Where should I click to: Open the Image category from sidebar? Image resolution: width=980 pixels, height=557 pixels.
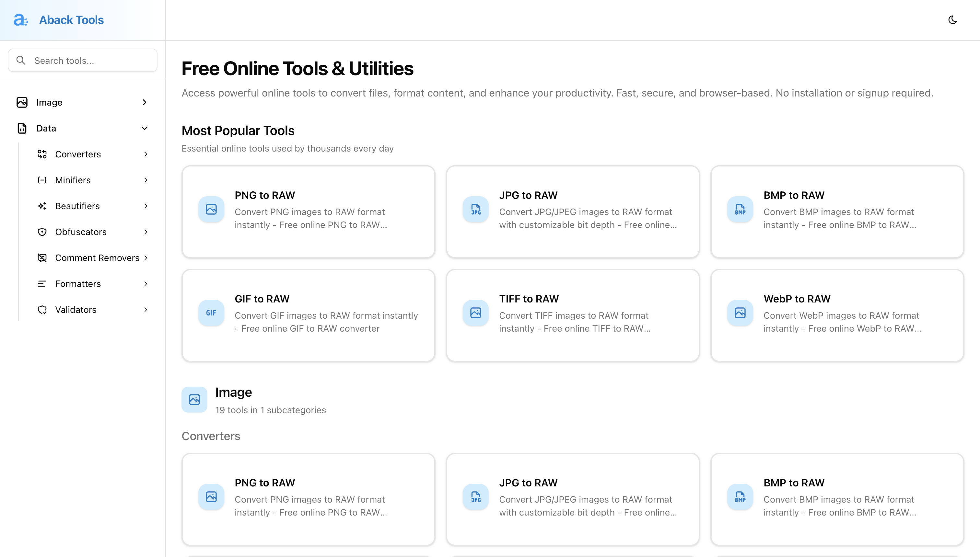point(49,102)
